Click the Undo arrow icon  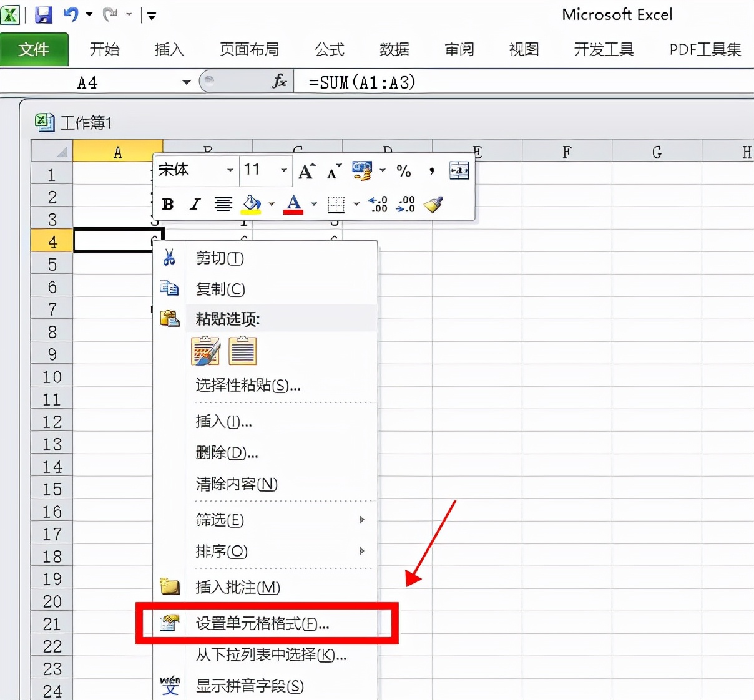point(71,14)
